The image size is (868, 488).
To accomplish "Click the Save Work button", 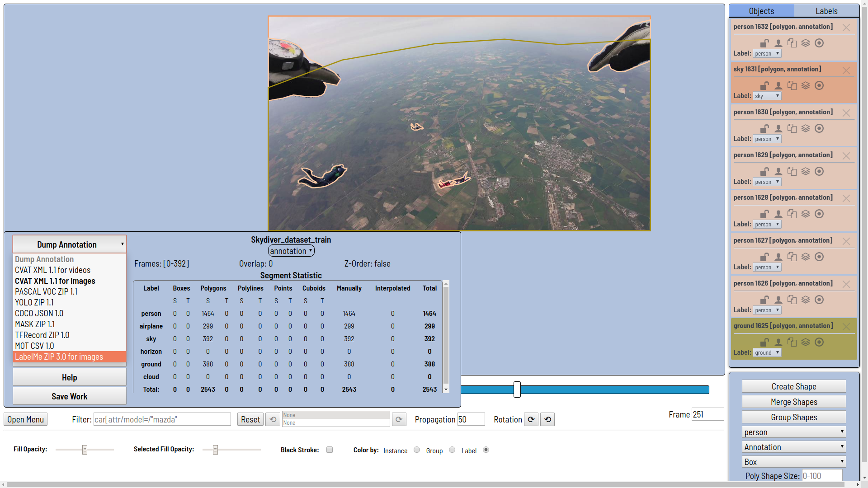I will point(69,396).
